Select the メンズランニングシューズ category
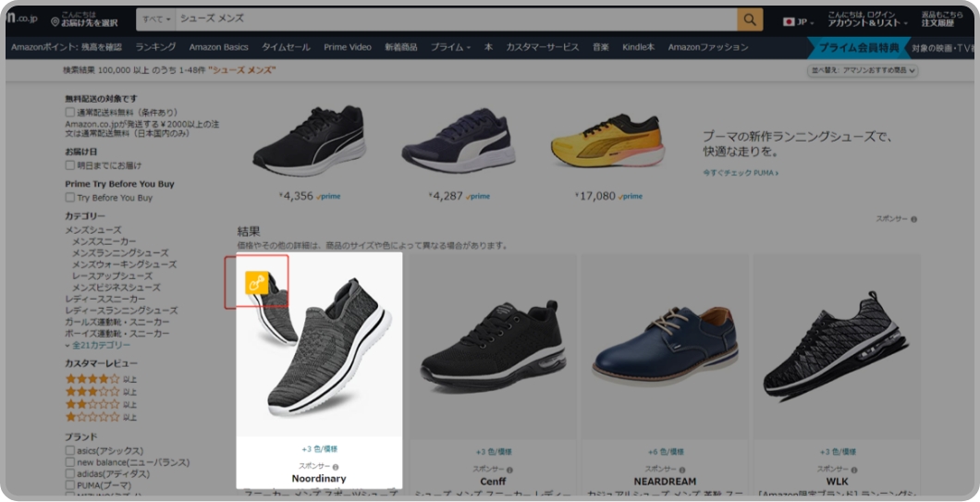The height and width of the screenshot is (502, 980). click(120, 253)
